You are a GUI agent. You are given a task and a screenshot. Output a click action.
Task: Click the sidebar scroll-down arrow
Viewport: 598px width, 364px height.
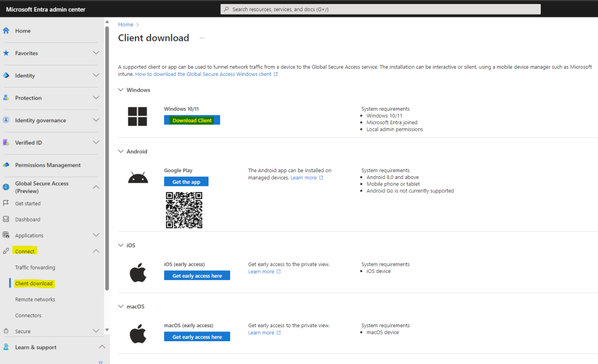[107, 330]
